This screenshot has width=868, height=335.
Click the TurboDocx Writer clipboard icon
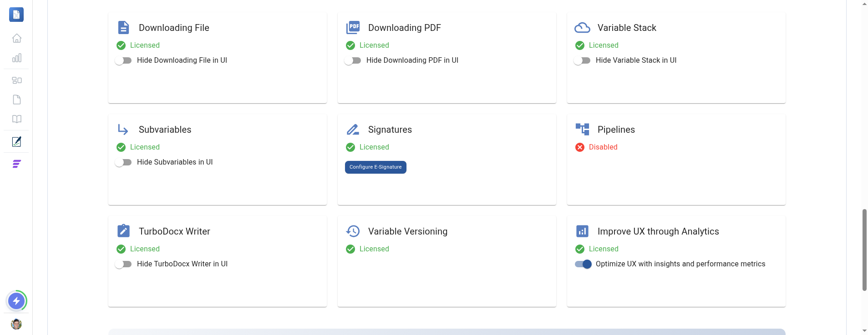(123, 231)
